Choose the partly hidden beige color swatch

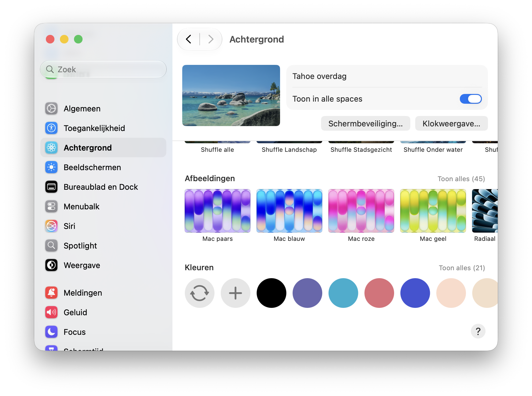click(485, 293)
